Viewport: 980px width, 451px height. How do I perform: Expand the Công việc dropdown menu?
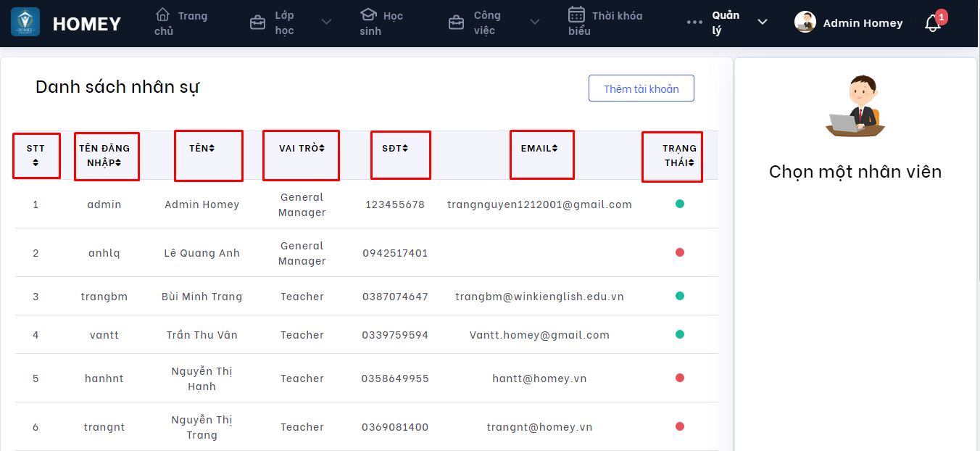[x=535, y=22]
